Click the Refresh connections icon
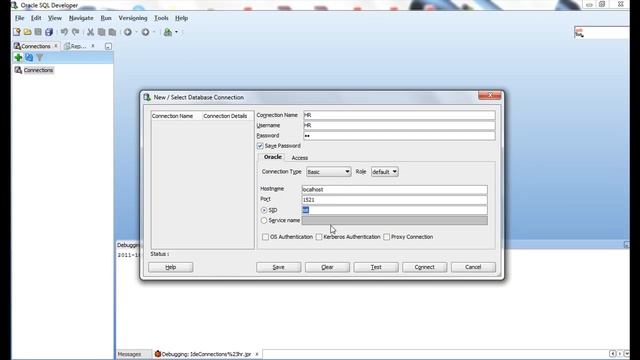The height and width of the screenshot is (360, 640). point(29,58)
